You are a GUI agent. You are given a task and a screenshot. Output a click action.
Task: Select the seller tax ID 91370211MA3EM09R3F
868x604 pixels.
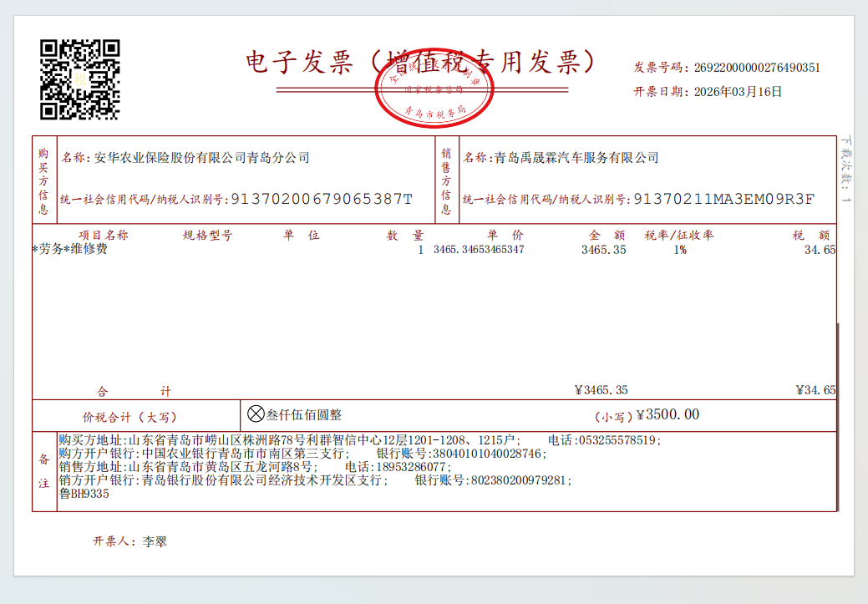pos(723,200)
